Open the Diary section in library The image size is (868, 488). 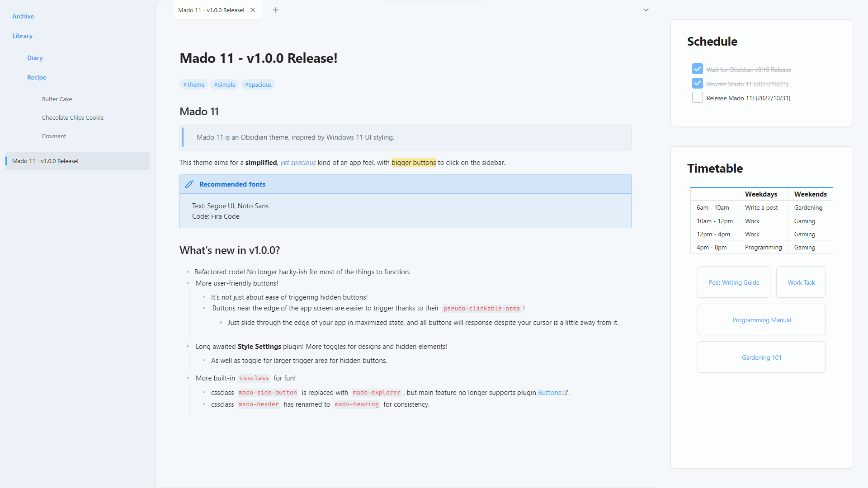point(33,57)
